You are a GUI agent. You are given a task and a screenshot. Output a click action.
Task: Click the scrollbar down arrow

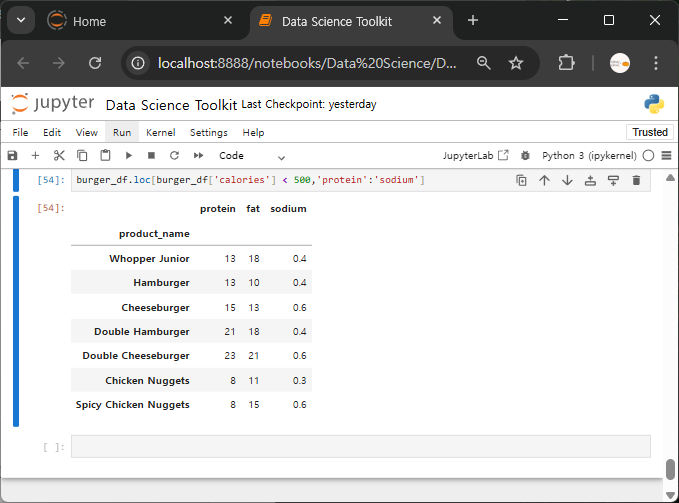670,495
